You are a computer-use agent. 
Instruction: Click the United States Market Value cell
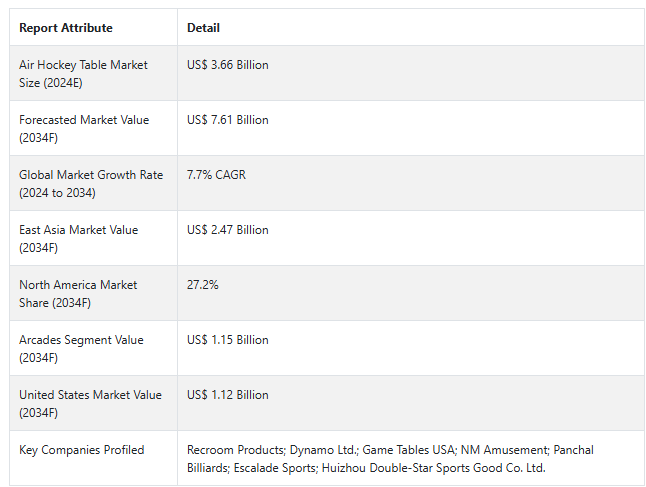pyautogui.click(x=94, y=403)
